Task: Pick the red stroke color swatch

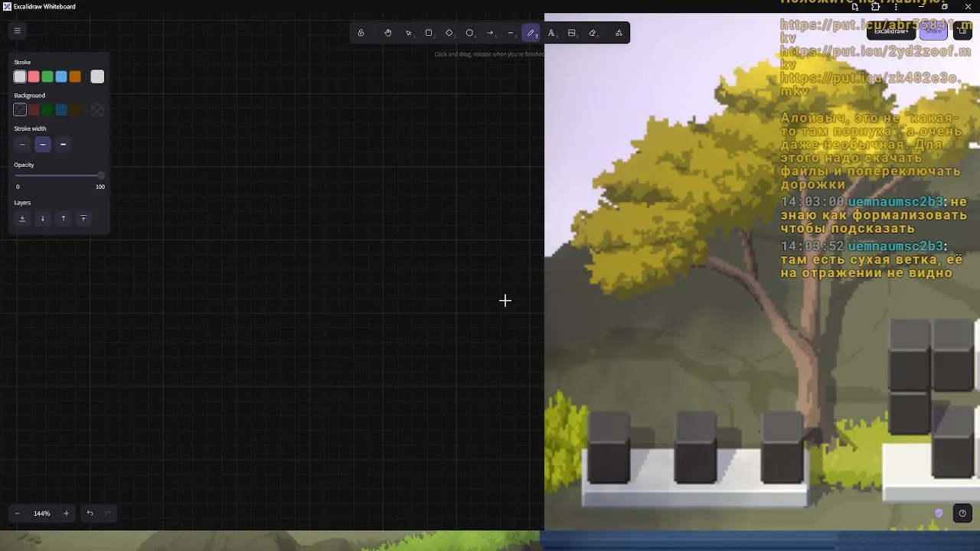Action: point(34,77)
